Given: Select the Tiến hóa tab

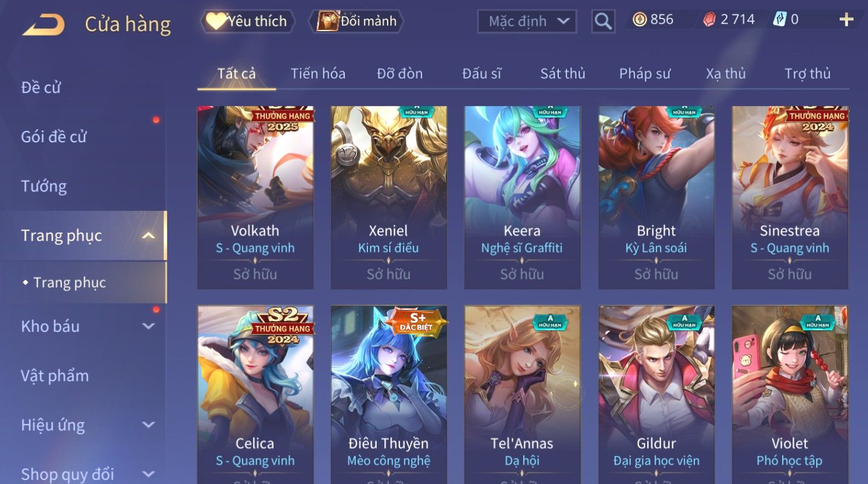Looking at the screenshot, I should [318, 74].
